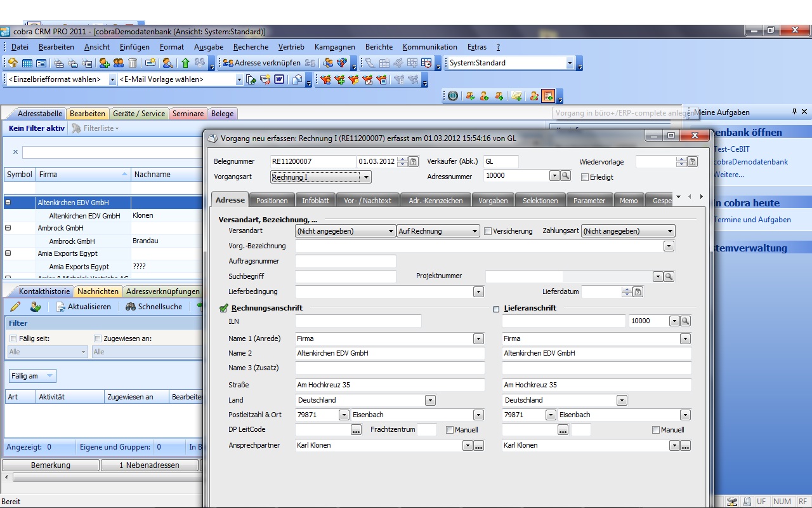The height and width of the screenshot is (508, 812).
Task: Open the 'E-Mail Vorlage wählen' dropdown
Action: pyautogui.click(x=239, y=80)
